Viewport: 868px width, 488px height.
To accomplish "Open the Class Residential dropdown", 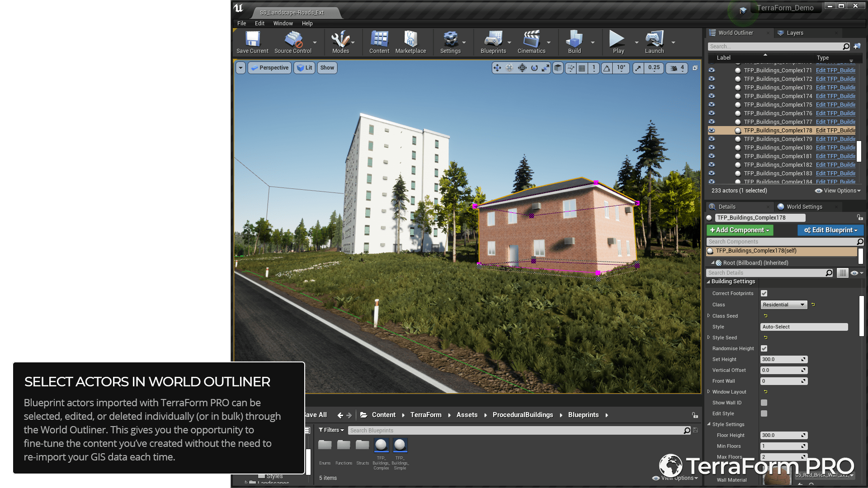I will pyautogui.click(x=783, y=305).
